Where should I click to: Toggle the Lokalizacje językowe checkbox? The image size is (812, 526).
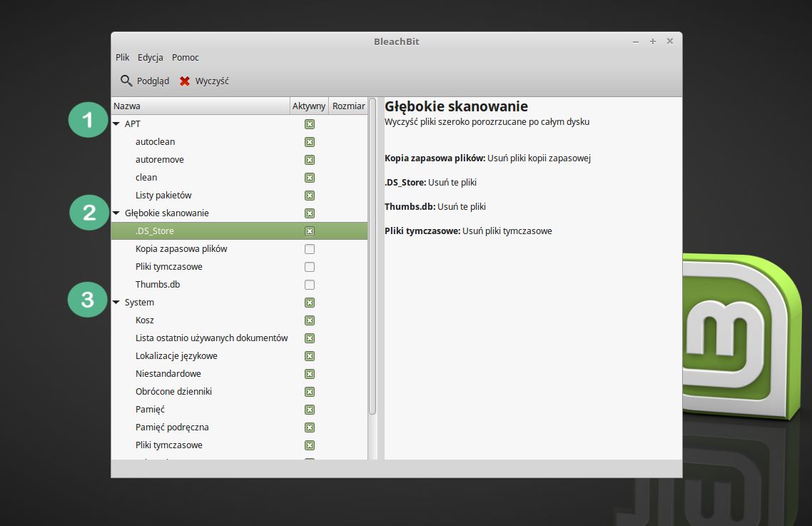point(310,356)
